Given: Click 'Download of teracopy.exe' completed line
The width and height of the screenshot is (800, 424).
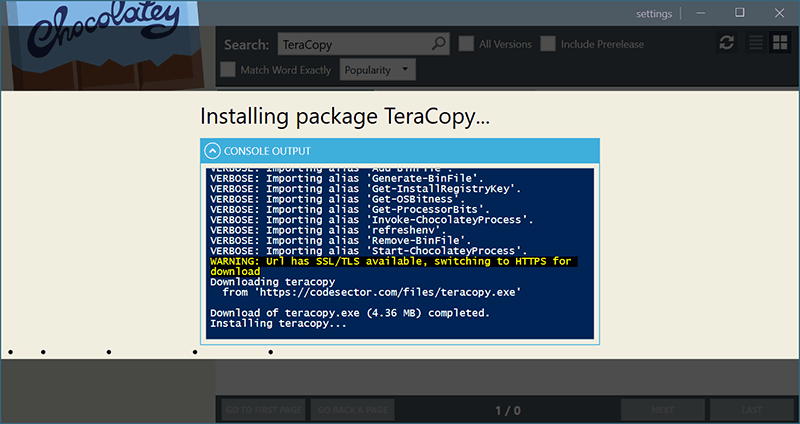Looking at the screenshot, I should click(350, 313).
